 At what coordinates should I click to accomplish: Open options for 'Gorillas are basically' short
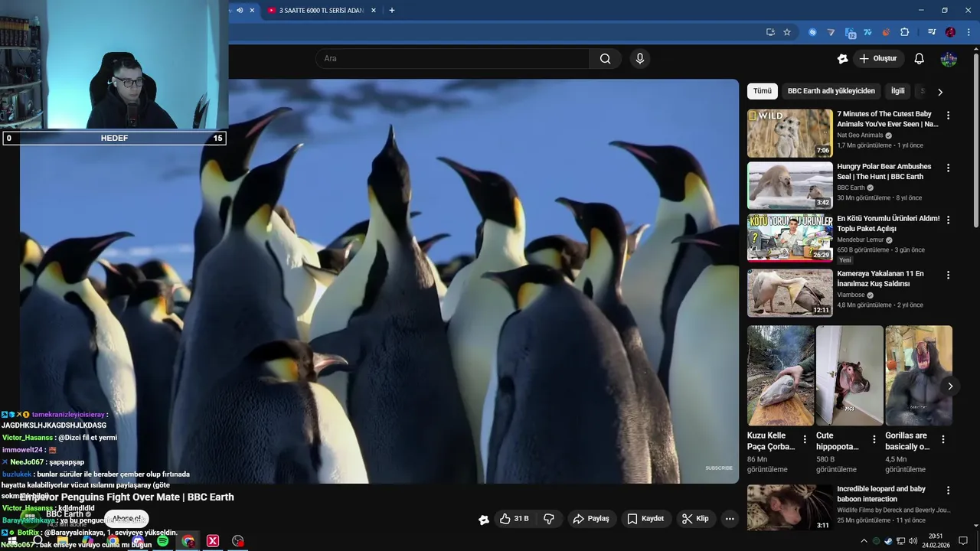pos(943,439)
